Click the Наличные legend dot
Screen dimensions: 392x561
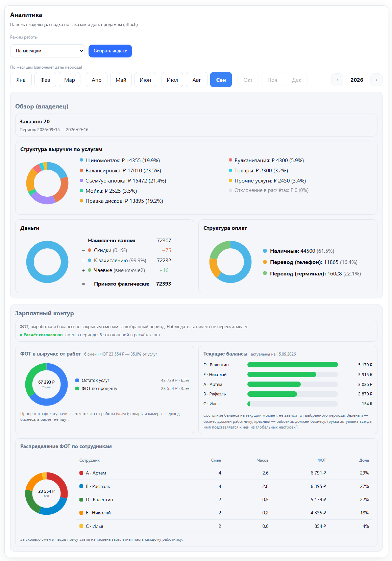(265, 251)
